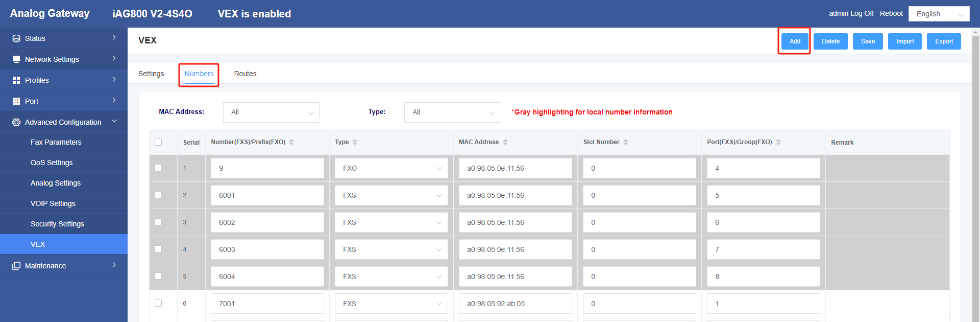
Task: Open the Type filter dropdown
Action: [x=453, y=112]
